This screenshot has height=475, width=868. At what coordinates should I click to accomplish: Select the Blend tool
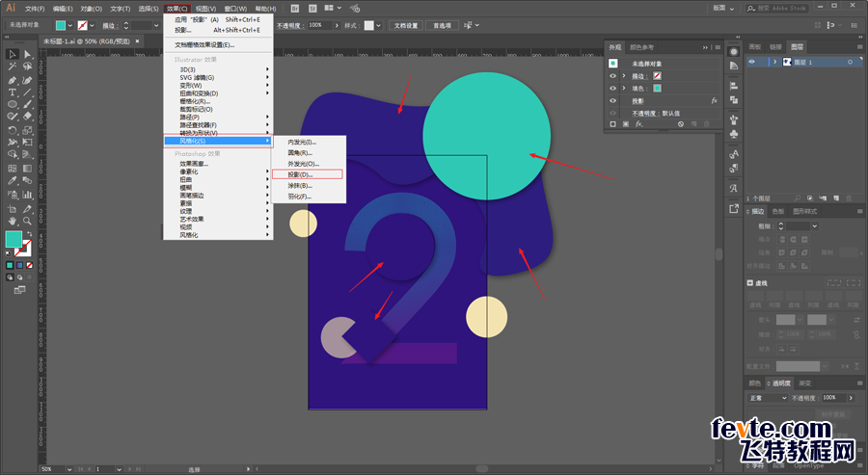[x=27, y=181]
